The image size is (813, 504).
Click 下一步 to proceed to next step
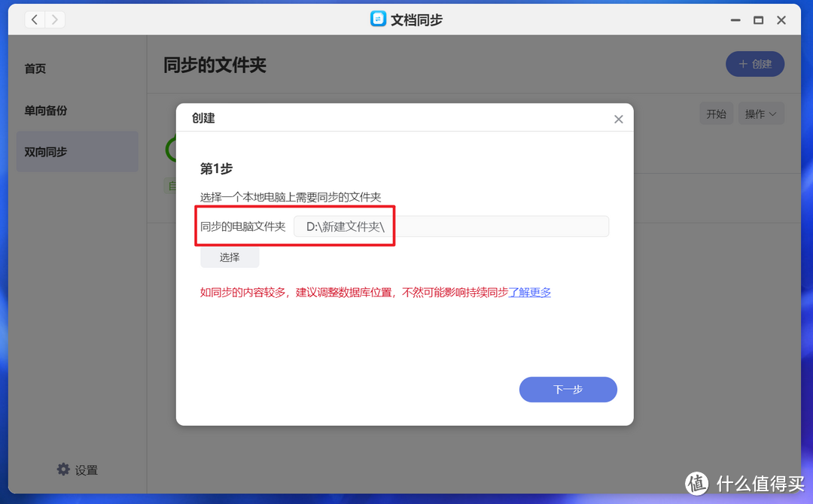coord(568,389)
